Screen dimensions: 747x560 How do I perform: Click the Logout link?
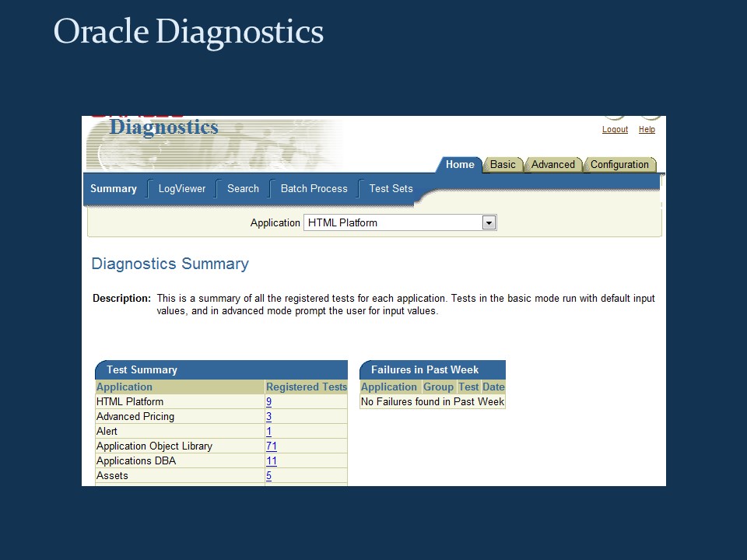pos(615,129)
